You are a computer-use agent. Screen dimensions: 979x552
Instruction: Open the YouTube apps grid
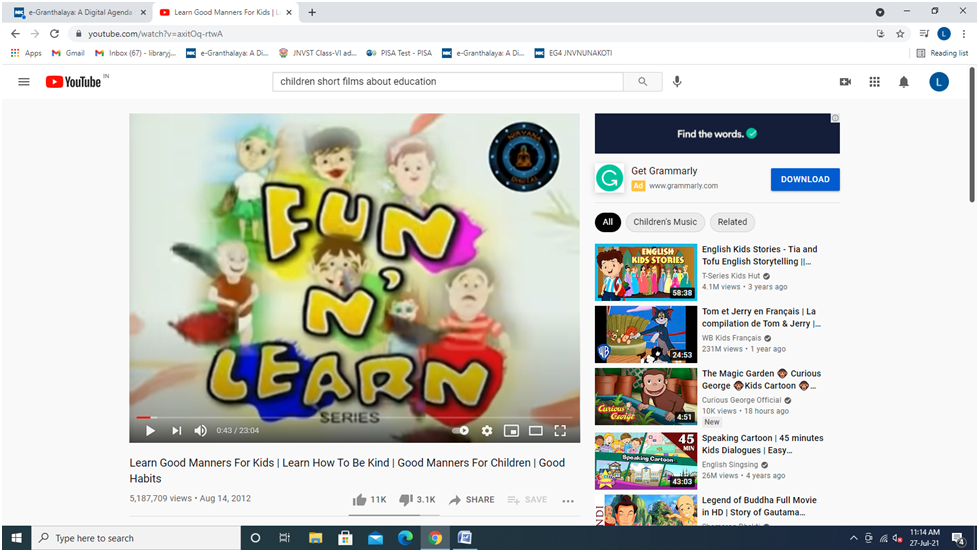click(874, 82)
